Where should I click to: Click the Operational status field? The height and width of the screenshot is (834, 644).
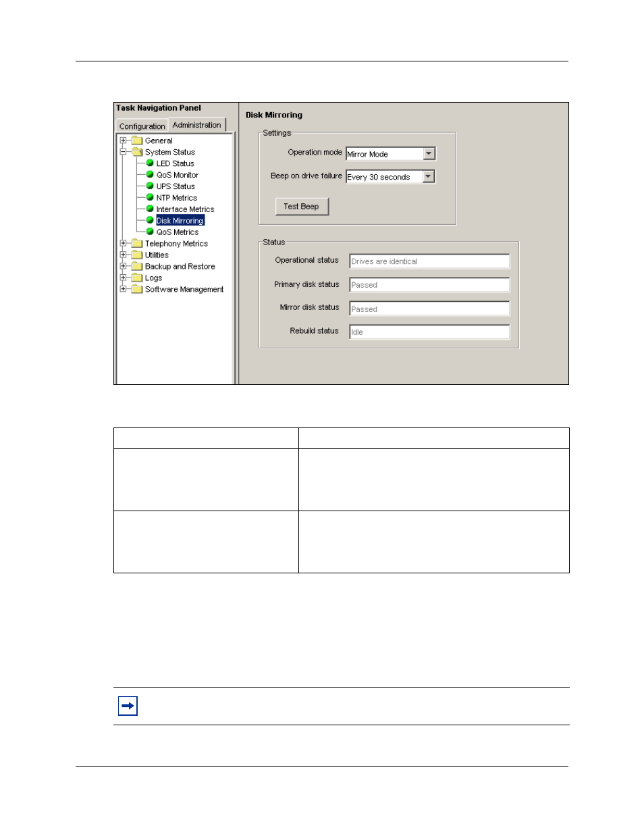click(x=429, y=261)
